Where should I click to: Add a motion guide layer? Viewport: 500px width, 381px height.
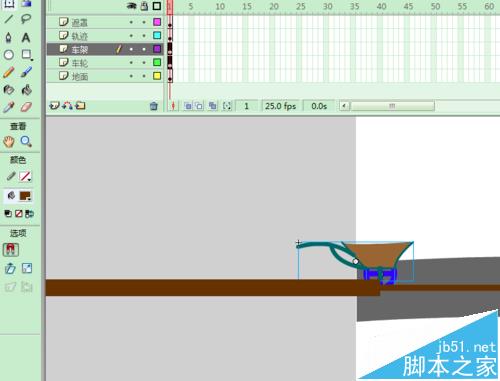[x=67, y=106]
